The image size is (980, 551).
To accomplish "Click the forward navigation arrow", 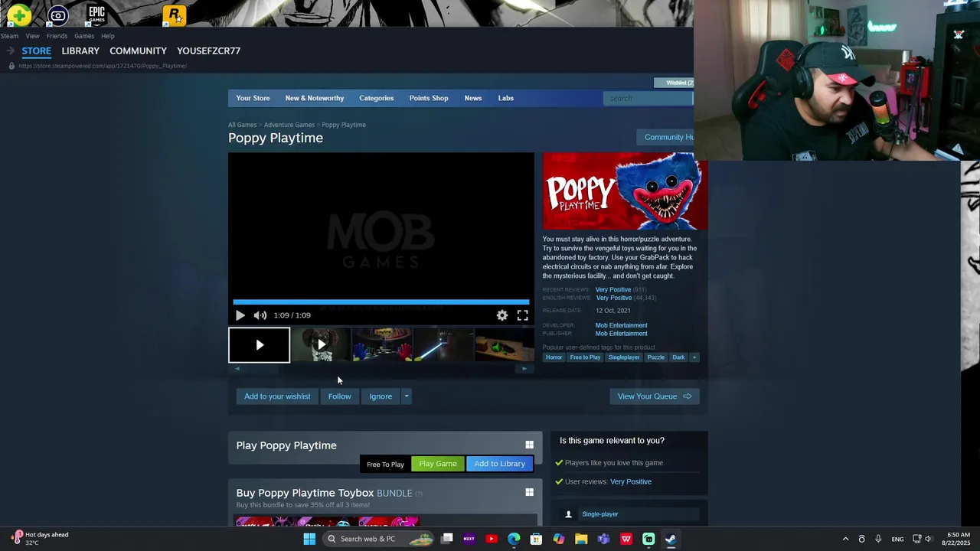I will tap(11, 51).
